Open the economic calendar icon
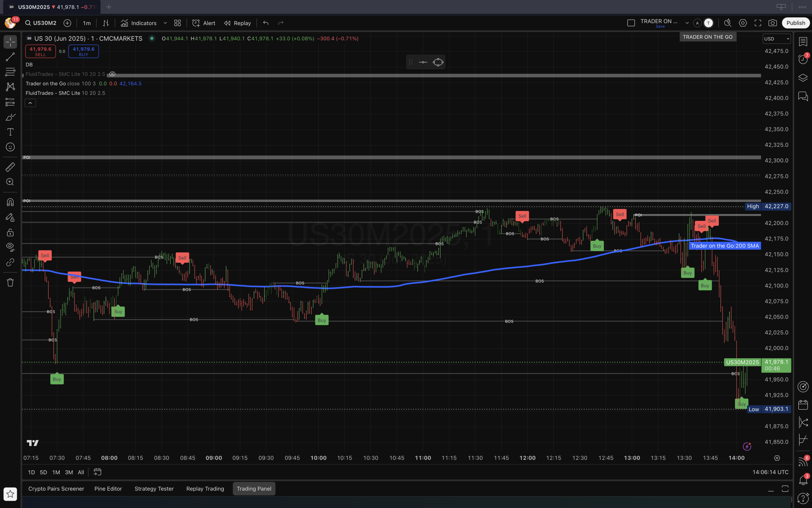The image size is (812, 508). coord(803,405)
